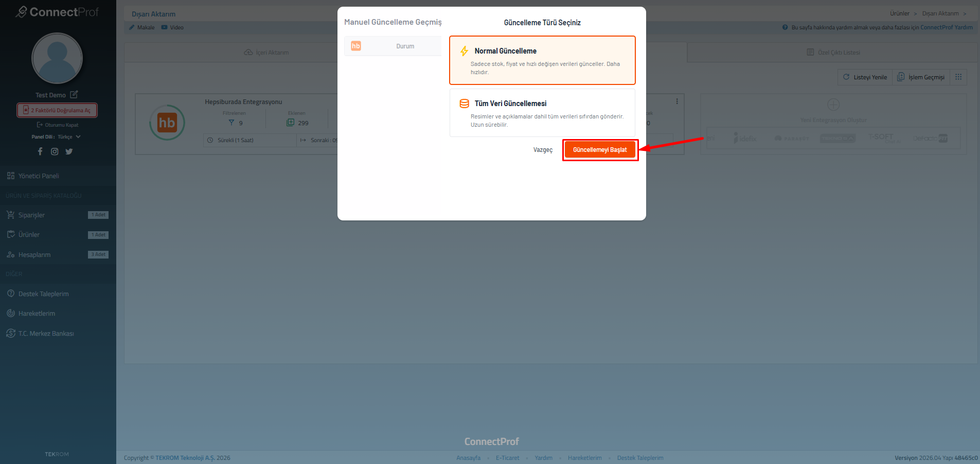Screen dimensions: 980x464
Task: Open the Hareketlerim footer link
Action: click(584, 458)
